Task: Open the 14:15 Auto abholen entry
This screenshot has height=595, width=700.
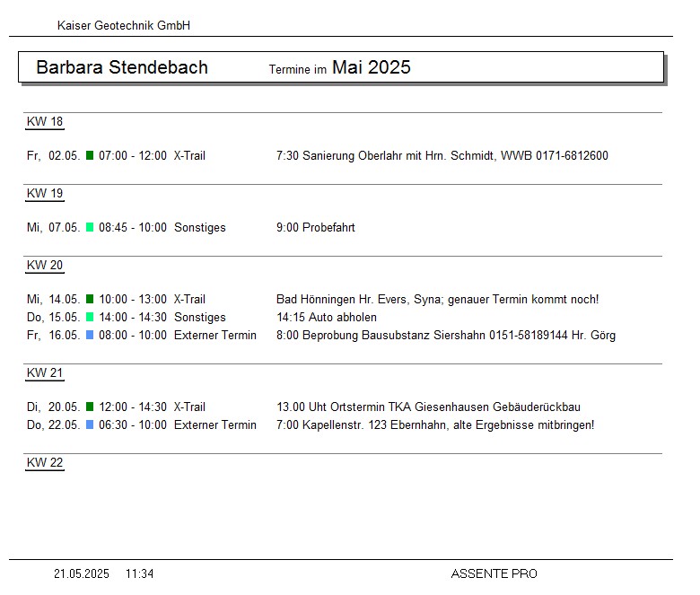Action: (326, 318)
